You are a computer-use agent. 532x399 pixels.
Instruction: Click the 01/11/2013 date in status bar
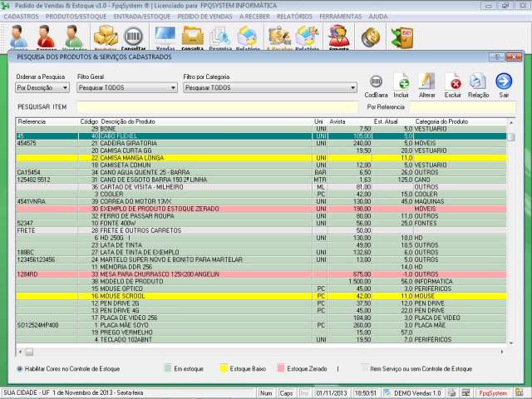click(332, 393)
